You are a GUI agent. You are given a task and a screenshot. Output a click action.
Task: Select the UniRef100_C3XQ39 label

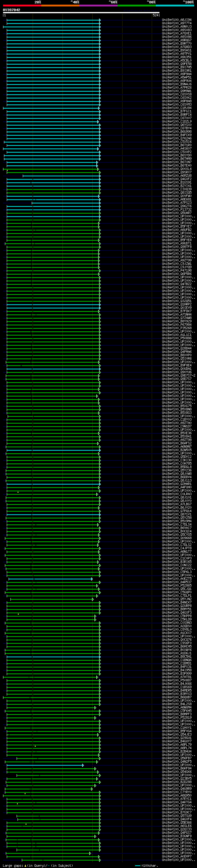(177, 189)
